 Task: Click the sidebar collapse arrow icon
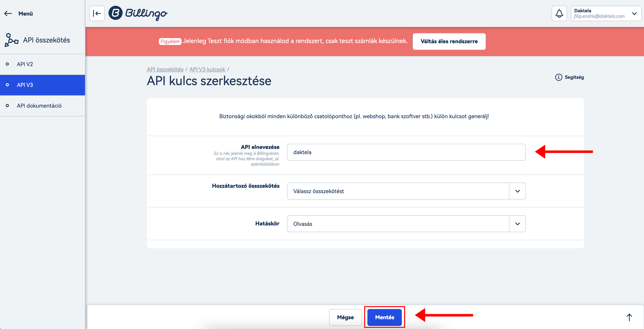point(97,13)
